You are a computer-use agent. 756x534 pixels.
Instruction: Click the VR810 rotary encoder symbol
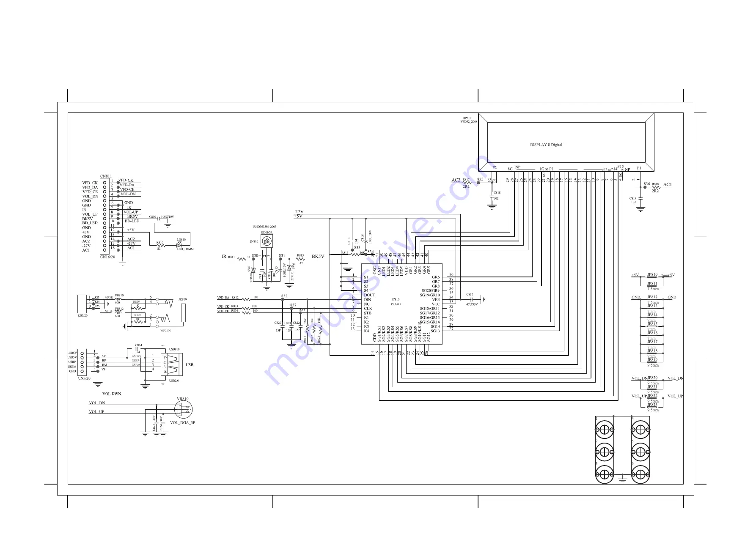(183, 409)
